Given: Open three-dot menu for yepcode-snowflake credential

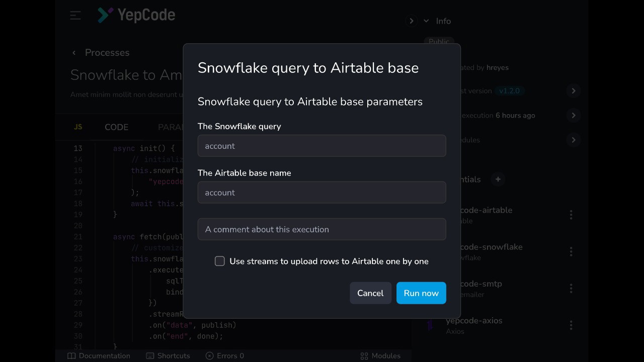Looking at the screenshot, I should [x=571, y=252].
